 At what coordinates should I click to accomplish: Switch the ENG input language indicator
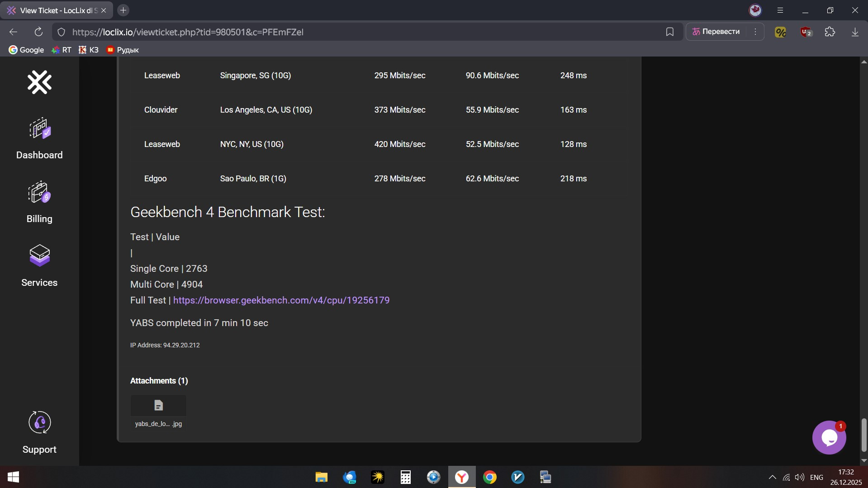point(816,477)
